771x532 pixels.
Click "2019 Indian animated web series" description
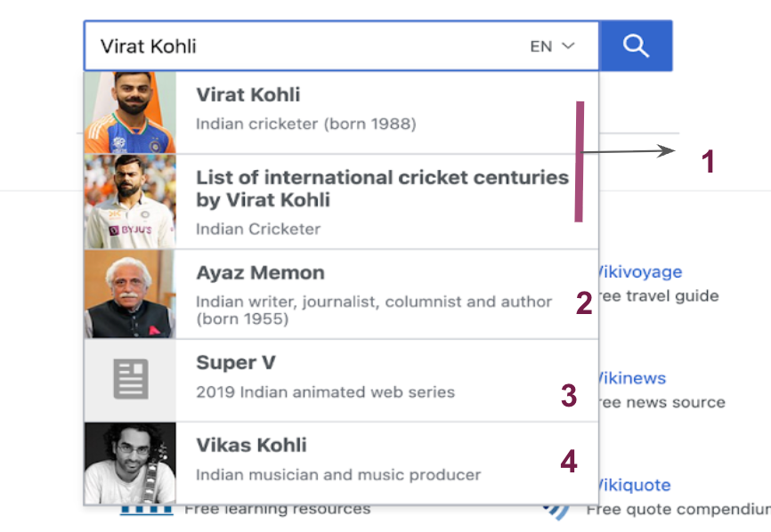click(x=325, y=392)
